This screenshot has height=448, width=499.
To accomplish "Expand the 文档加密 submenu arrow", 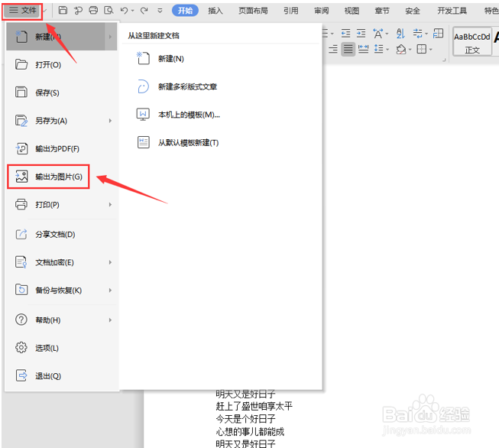I will click(x=110, y=262).
